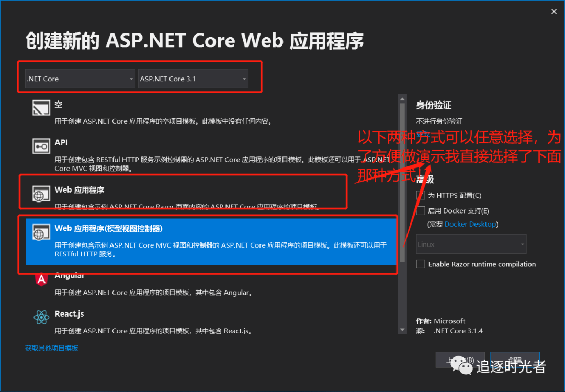Screen dimensions: 565x392
Task: Select the API template title
Action: (61, 142)
